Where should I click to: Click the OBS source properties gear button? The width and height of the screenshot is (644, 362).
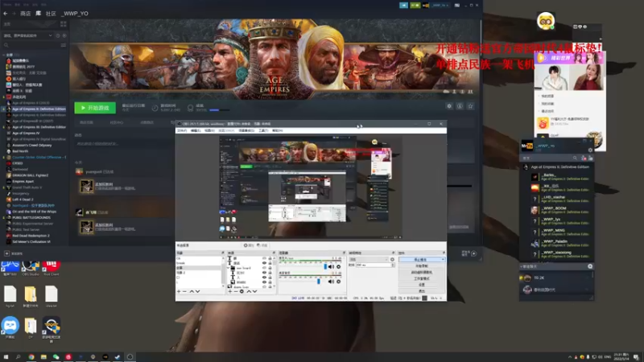(249, 245)
